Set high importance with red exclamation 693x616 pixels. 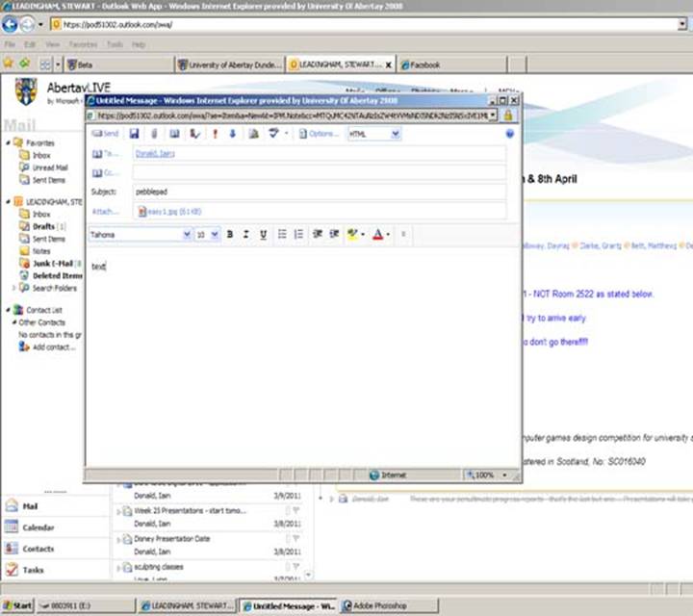pyautogui.click(x=215, y=134)
